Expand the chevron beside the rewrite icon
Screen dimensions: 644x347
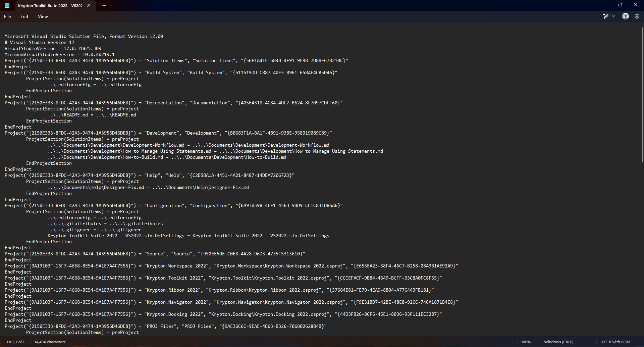pyautogui.click(x=613, y=16)
